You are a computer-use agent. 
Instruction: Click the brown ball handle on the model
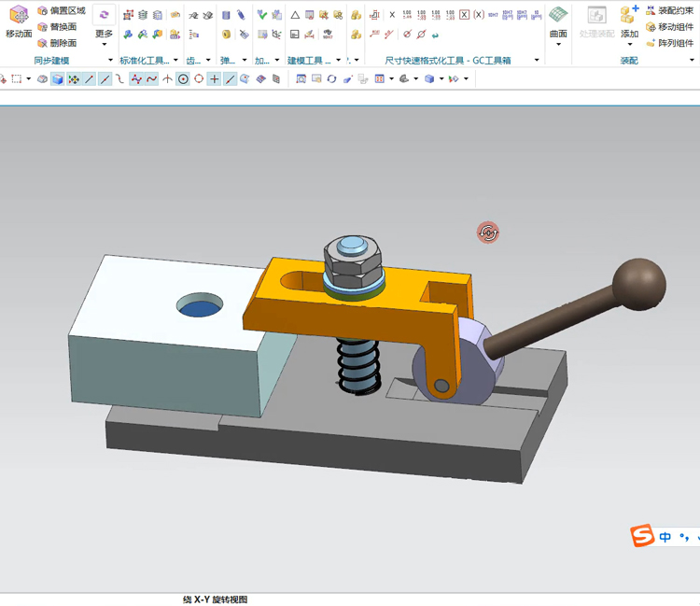[x=639, y=283]
